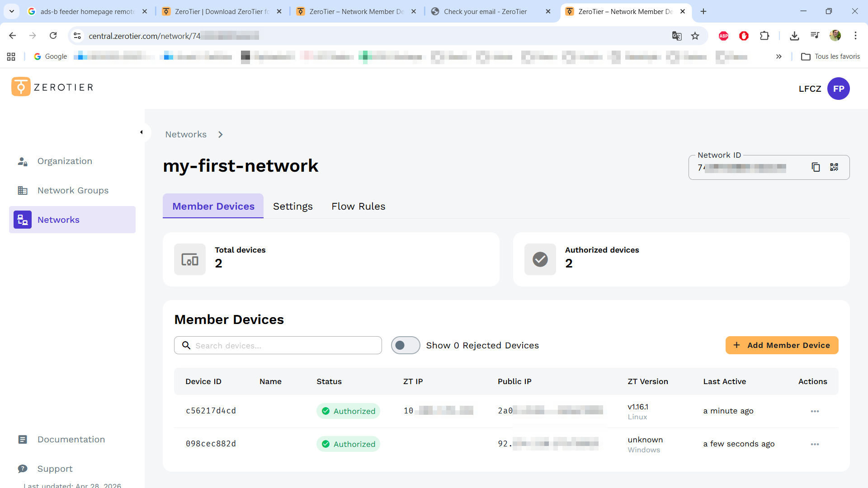Image resolution: width=868 pixels, height=488 pixels.
Task: Select device ID 098cec882d
Action: pos(211,444)
